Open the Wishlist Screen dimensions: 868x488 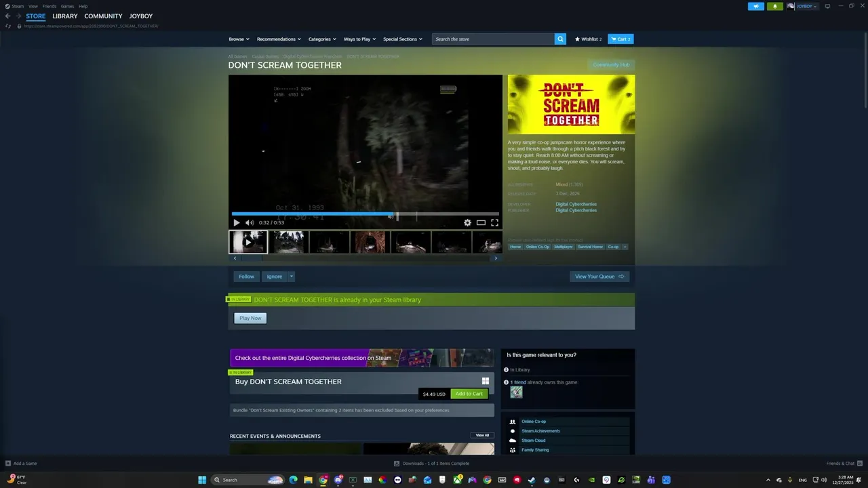[x=588, y=39]
